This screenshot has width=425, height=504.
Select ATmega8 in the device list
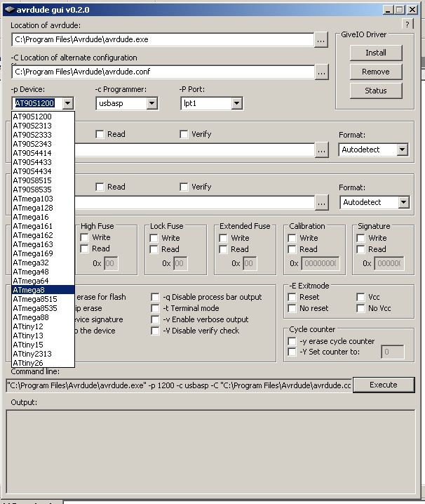(x=43, y=290)
